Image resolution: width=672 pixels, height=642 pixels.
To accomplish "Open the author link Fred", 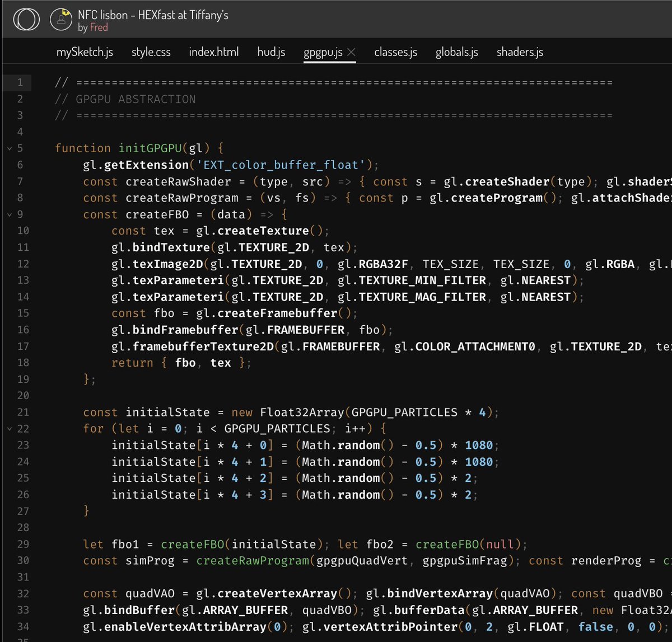I will [x=99, y=27].
